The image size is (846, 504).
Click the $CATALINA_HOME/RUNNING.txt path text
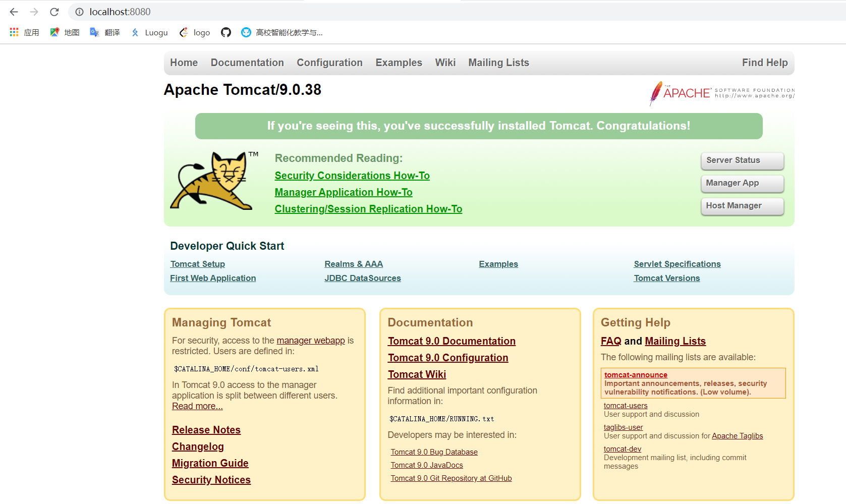[x=441, y=419]
